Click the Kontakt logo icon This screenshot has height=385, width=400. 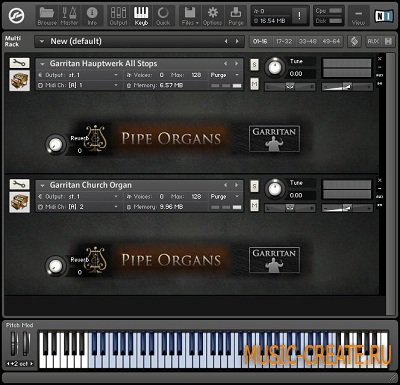point(16,16)
